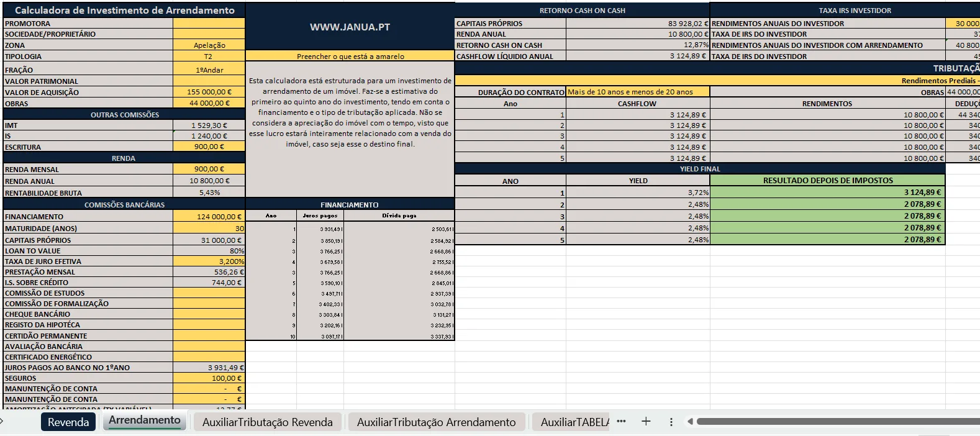Select the TIPOLOGIA cell showing T2
Screen dimensions: 980x436
pos(209,57)
